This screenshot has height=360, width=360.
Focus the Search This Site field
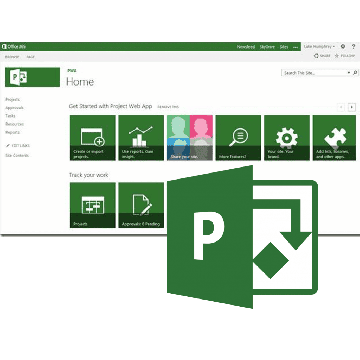click(x=314, y=73)
